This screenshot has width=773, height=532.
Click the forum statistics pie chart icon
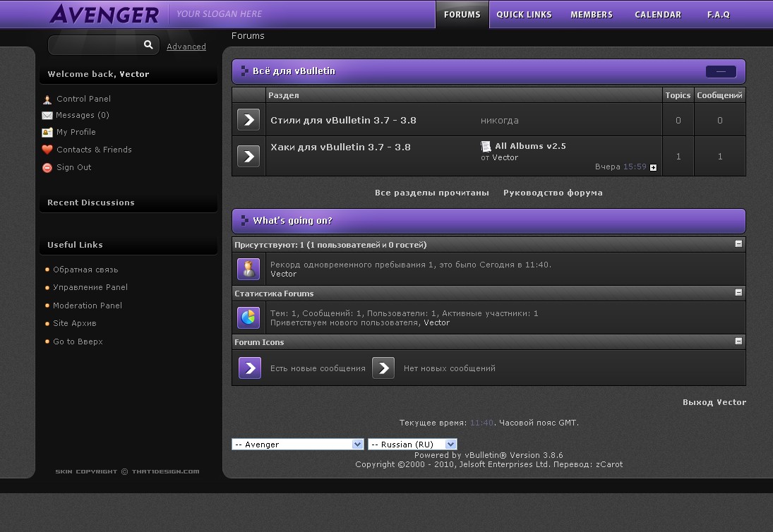click(248, 318)
